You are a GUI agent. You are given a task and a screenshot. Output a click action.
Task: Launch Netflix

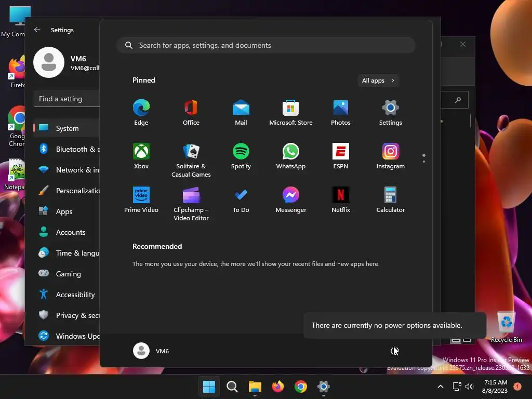pos(341,200)
